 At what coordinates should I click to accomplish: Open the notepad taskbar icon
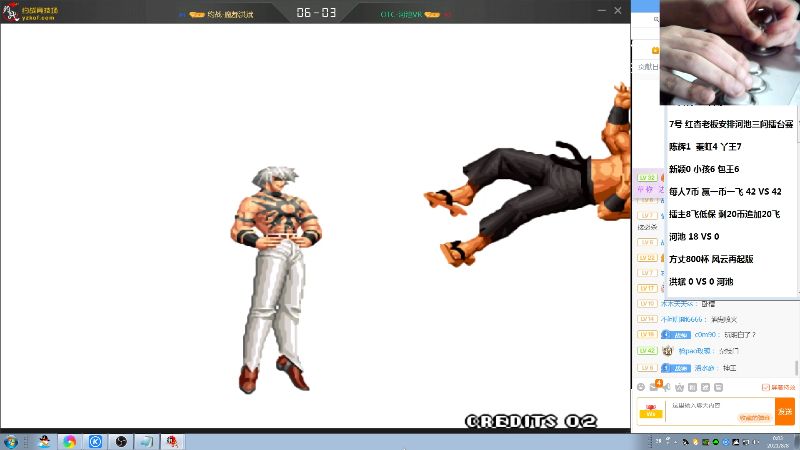click(146, 441)
